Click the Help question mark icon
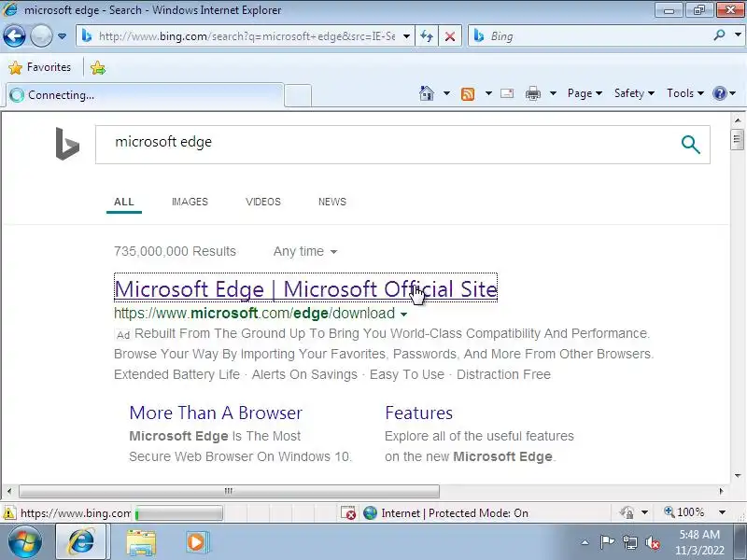Viewport: 747px width, 560px height. point(719,93)
